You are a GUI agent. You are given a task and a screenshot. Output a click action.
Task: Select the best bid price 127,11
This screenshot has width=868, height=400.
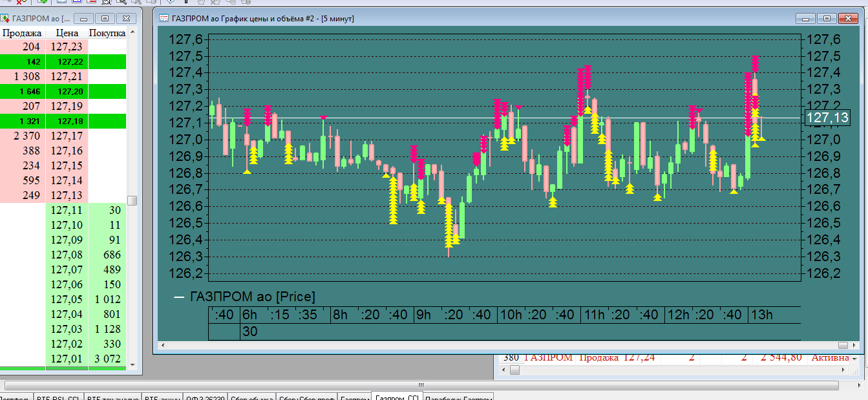click(x=67, y=211)
